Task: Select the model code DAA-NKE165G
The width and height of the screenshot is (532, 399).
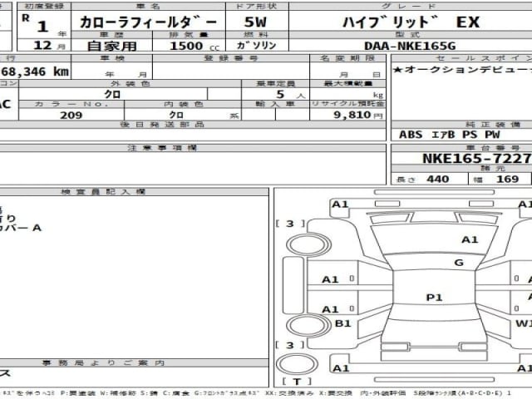Action: (410, 46)
